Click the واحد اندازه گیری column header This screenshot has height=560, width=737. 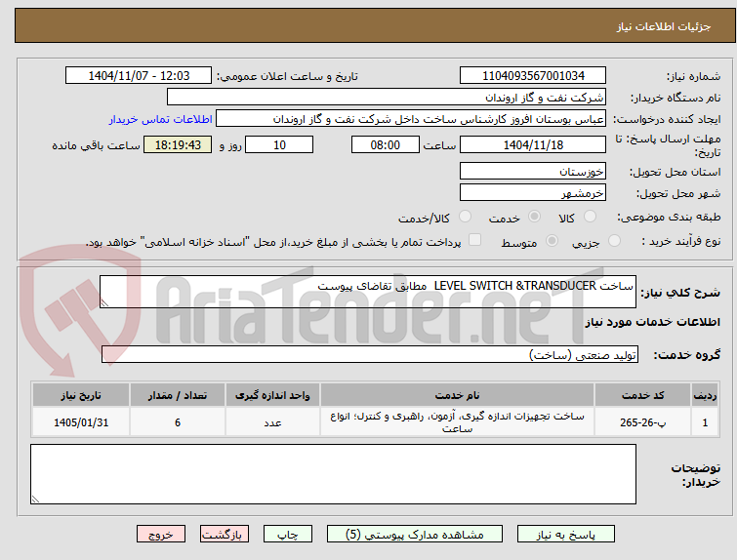click(x=272, y=395)
